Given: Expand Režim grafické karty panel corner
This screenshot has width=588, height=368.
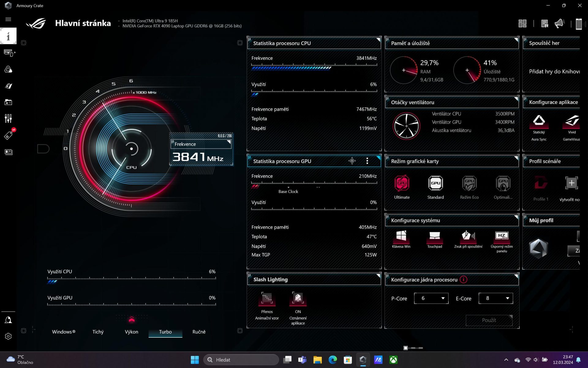Looking at the screenshot, I should pyautogui.click(x=516, y=158).
